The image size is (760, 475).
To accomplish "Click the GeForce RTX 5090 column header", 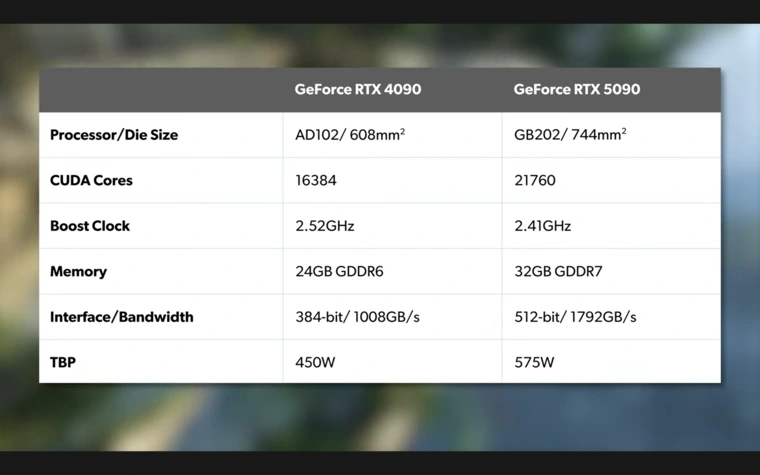I will pyautogui.click(x=576, y=89).
